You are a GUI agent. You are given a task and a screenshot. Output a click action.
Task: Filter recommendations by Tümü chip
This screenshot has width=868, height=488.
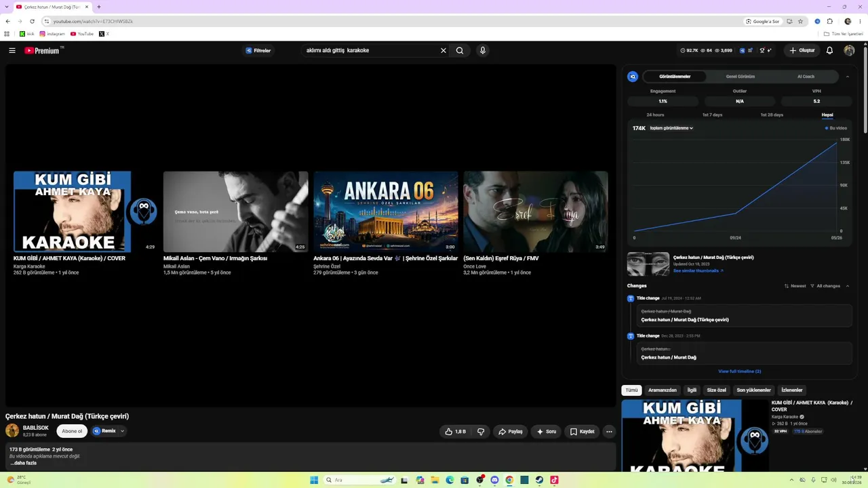pyautogui.click(x=631, y=390)
